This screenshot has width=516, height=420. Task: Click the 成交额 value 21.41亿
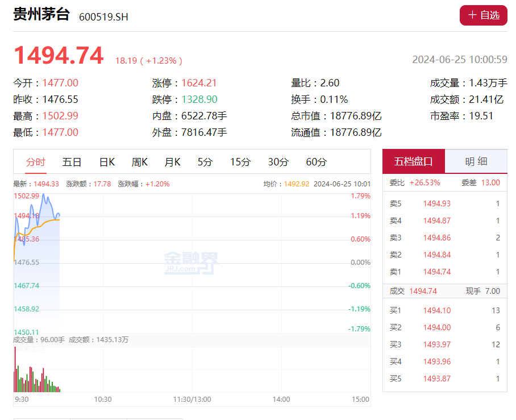pyautogui.click(x=486, y=99)
